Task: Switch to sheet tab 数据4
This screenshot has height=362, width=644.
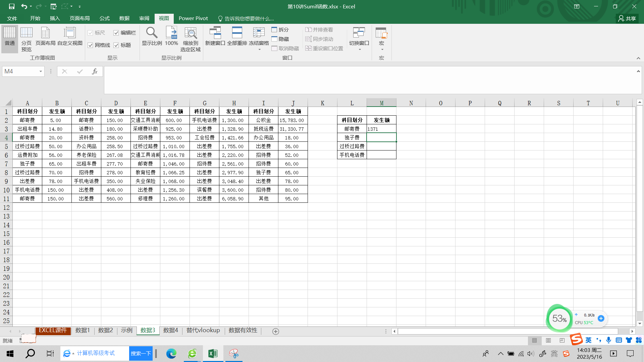Action: [170, 330]
